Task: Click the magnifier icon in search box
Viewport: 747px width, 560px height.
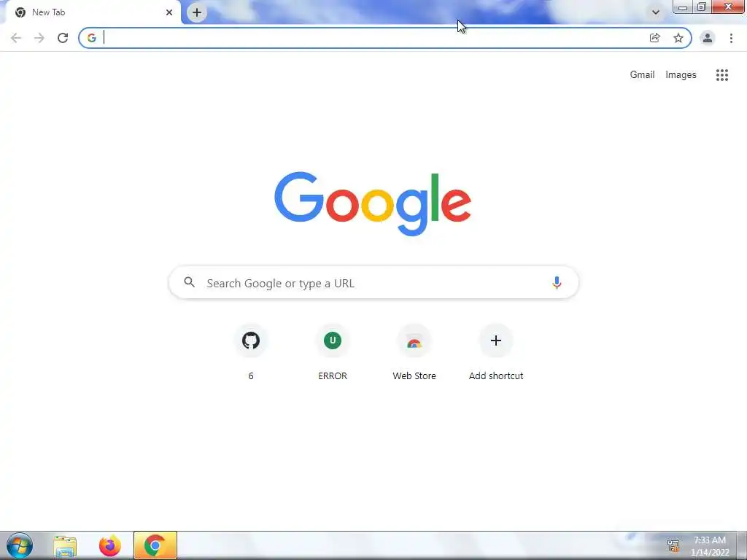Action: (x=189, y=282)
